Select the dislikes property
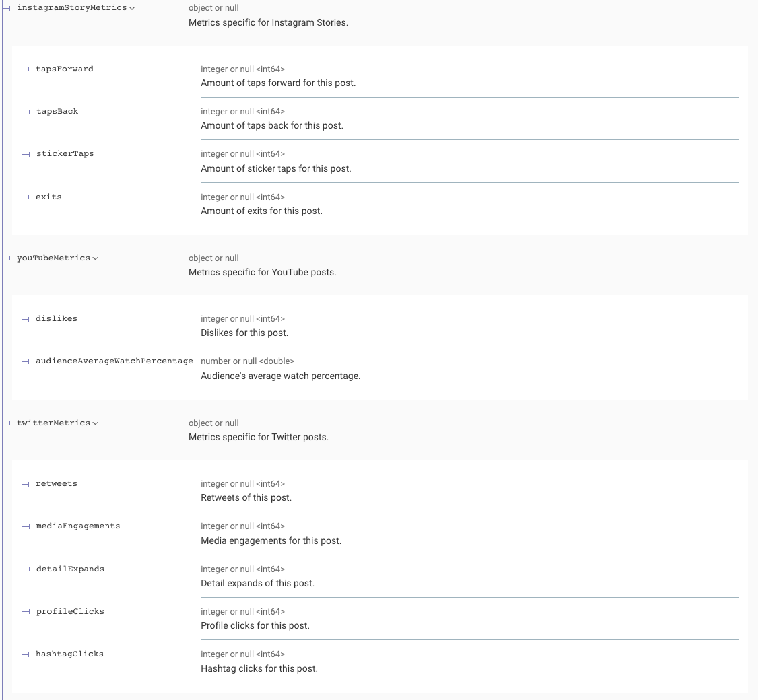This screenshot has width=759, height=700. point(57,318)
